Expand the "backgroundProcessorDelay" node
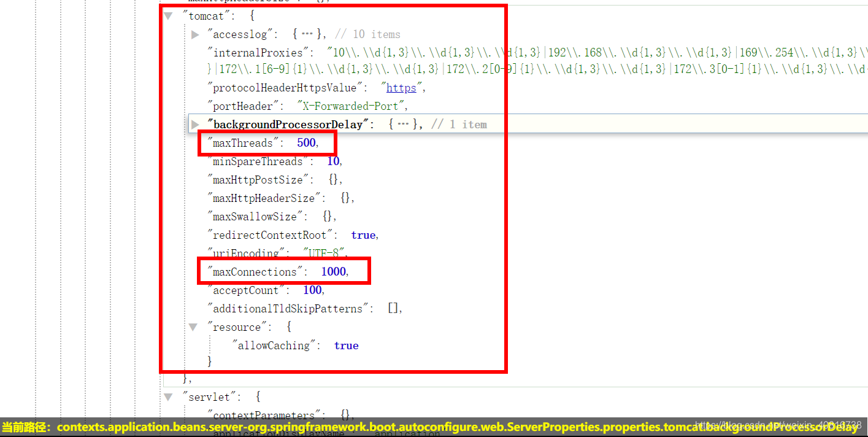 [x=196, y=125]
